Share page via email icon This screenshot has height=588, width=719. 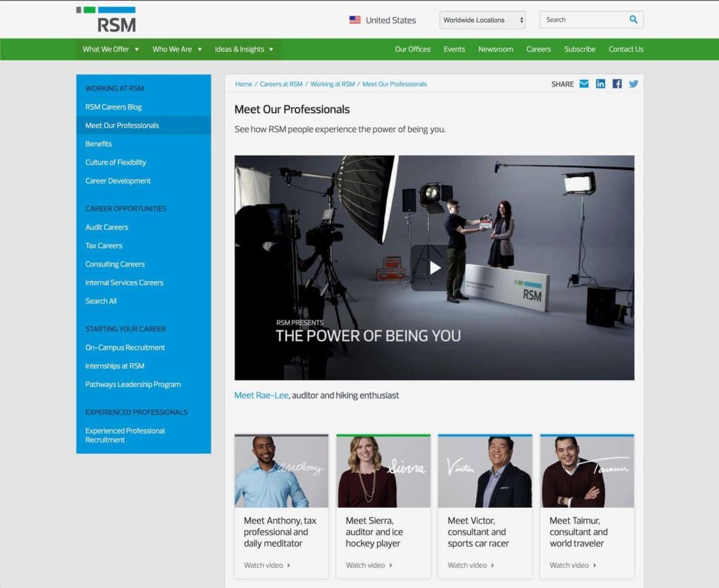click(583, 84)
